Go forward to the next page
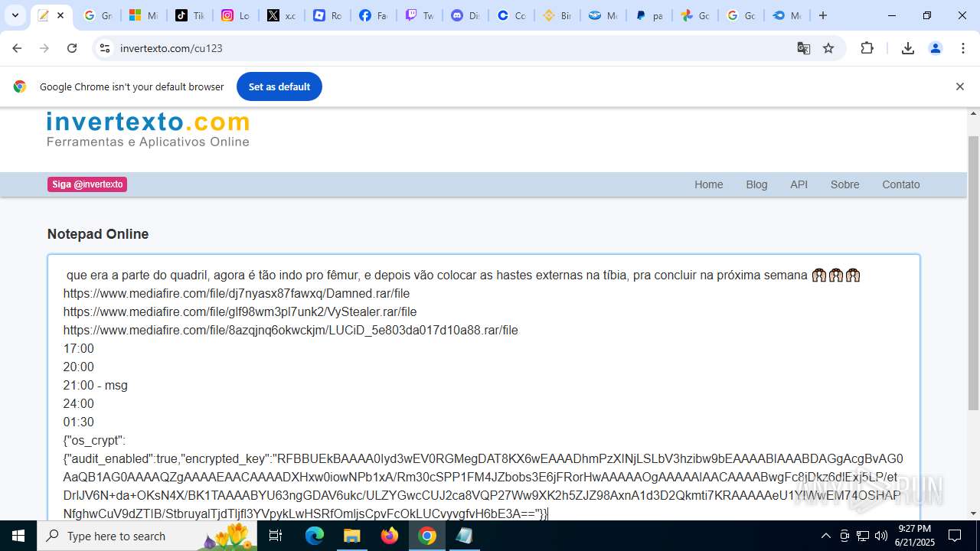The height and width of the screenshot is (551, 980). point(44,48)
